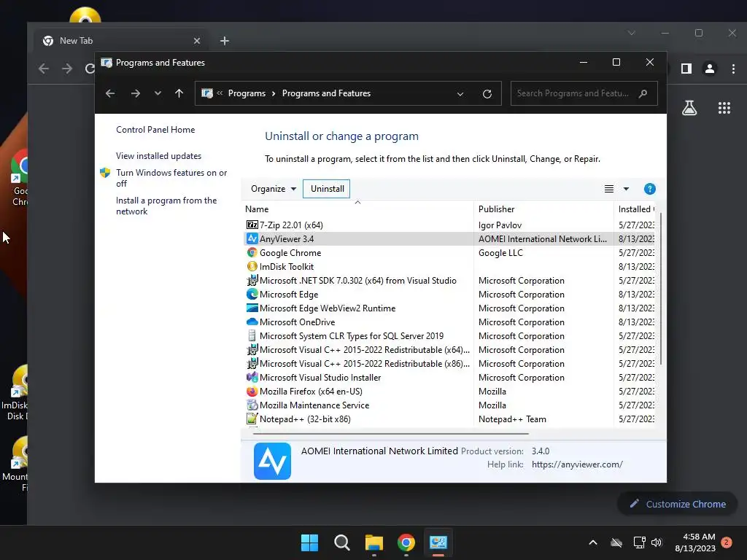Click the Microsoft OneDrive cloud icon

pyautogui.click(x=252, y=322)
